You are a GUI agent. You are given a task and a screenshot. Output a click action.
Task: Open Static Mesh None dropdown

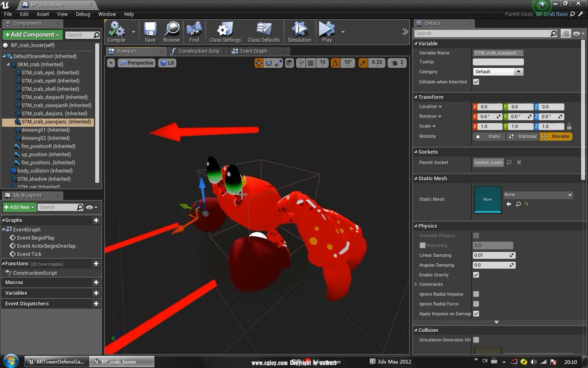coord(538,195)
